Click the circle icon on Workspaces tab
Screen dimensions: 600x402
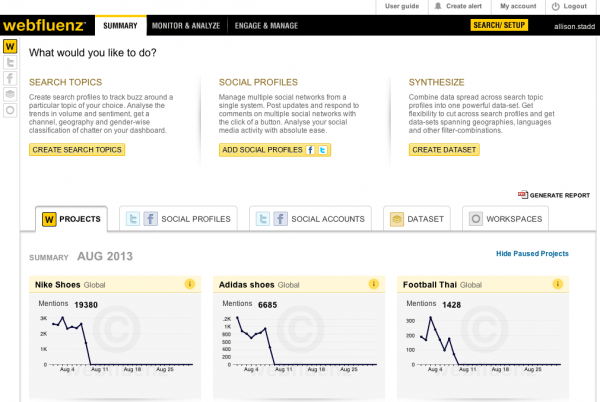476,219
